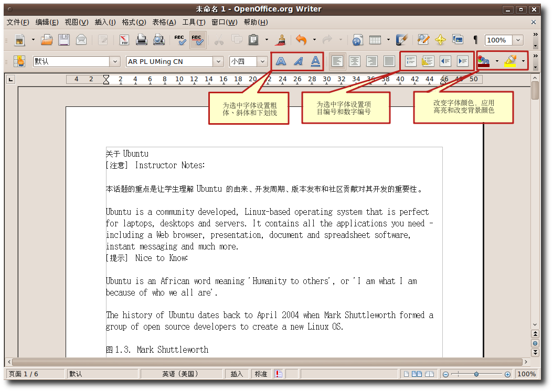Insert a Table using the grid icon
This screenshot has height=392, width=553.
click(x=375, y=40)
